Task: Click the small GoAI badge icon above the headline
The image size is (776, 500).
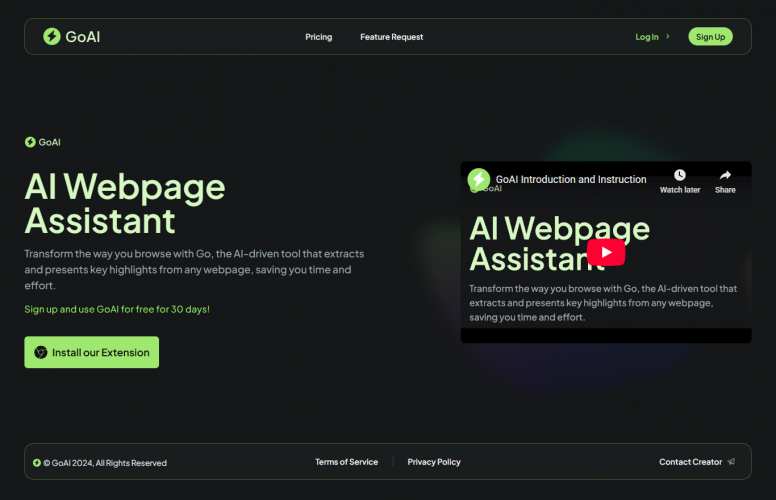Action: click(x=30, y=142)
